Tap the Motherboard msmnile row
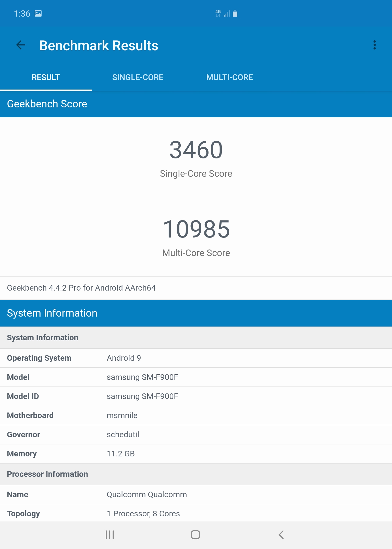Viewport: 392px width, 549px height. click(196, 415)
